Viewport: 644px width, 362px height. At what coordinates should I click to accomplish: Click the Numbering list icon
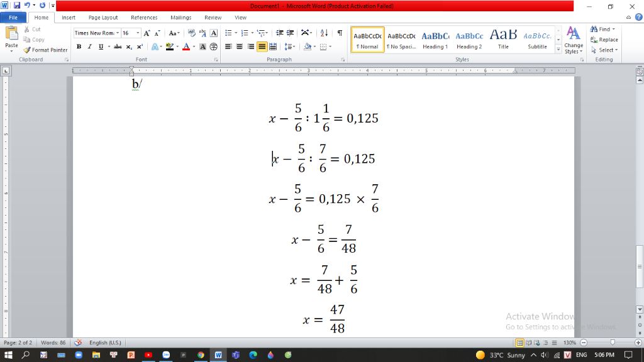pos(245,33)
